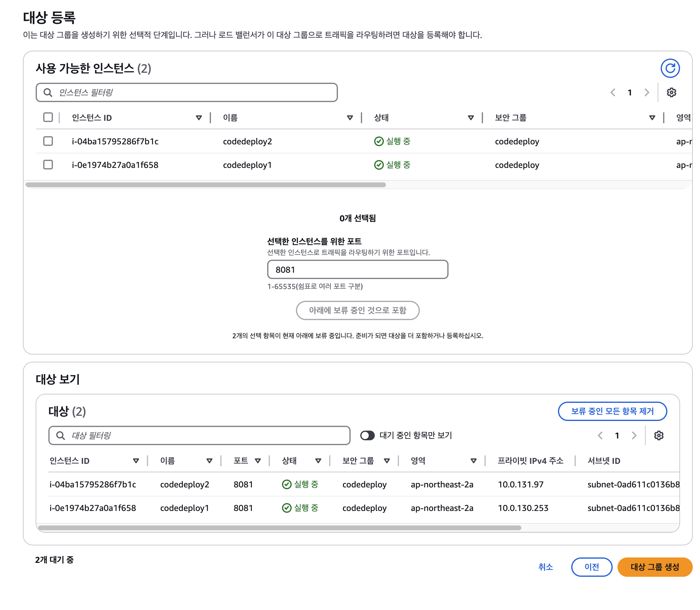Screen dimensions: 700x610
Task: Sort available instances by 상태 column arrow
Action: click(470, 118)
